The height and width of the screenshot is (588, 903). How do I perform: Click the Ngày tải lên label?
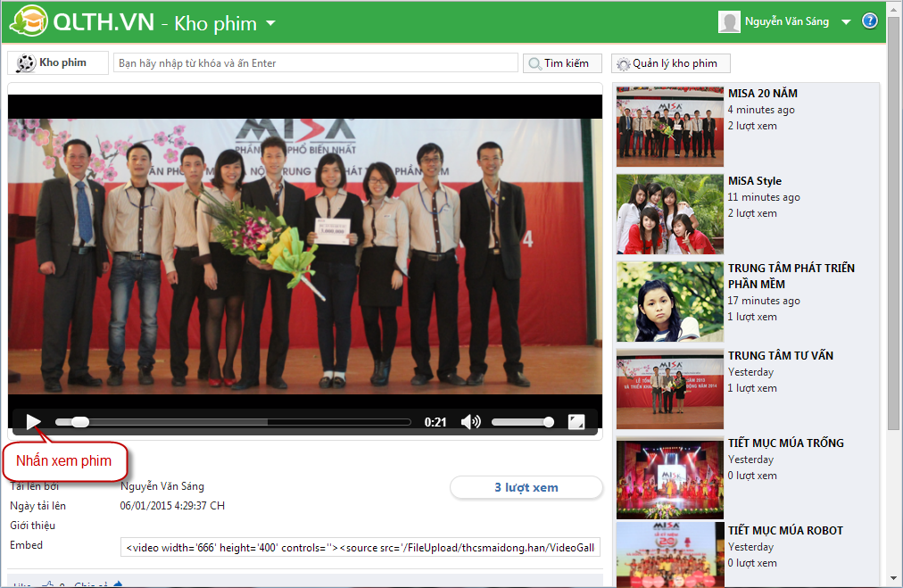coord(37,506)
